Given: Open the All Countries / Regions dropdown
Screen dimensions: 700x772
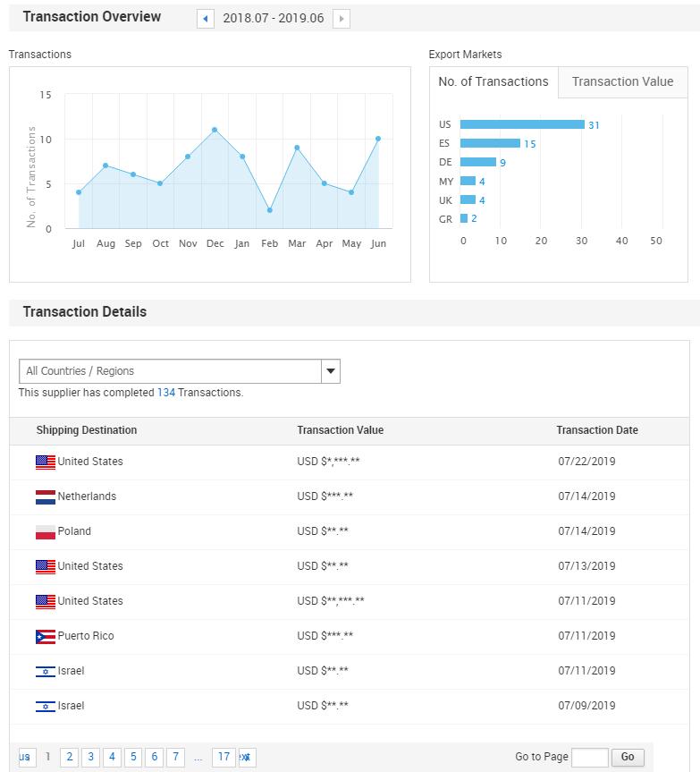Looking at the screenshot, I should click(170, 371).
